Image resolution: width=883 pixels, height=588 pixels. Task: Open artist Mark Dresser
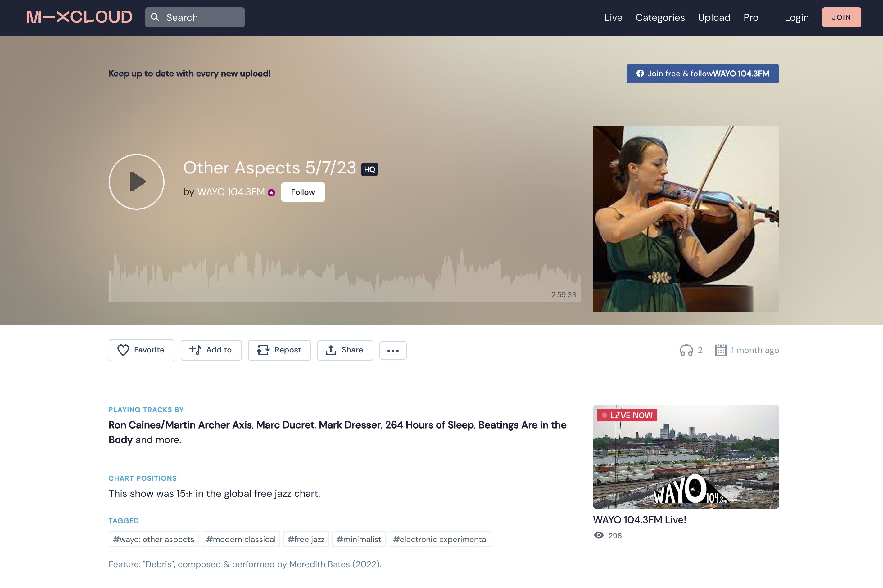pos(349,425)
